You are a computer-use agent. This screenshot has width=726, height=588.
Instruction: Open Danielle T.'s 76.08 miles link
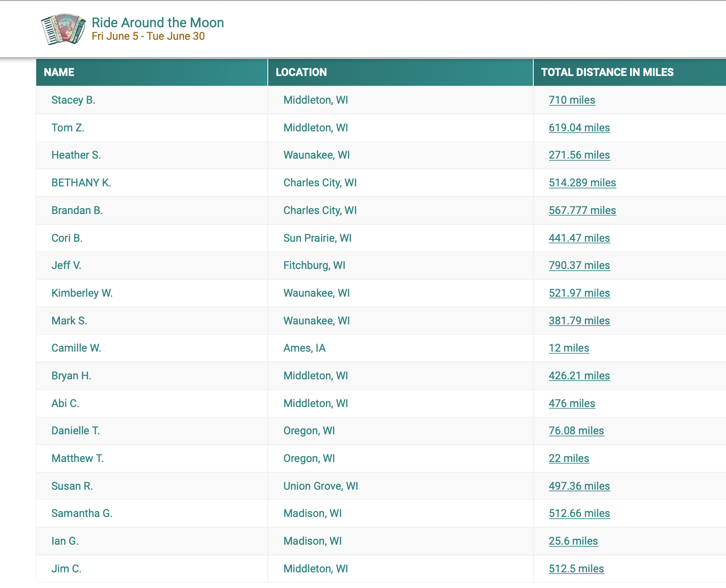576,431
